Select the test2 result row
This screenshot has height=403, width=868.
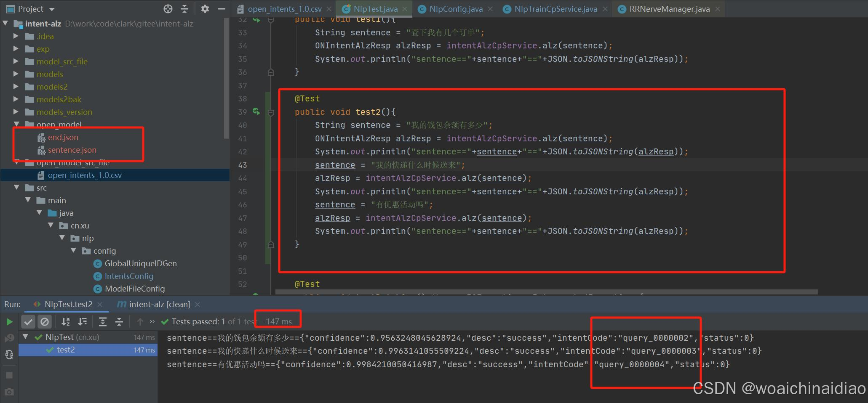(88, 350)
